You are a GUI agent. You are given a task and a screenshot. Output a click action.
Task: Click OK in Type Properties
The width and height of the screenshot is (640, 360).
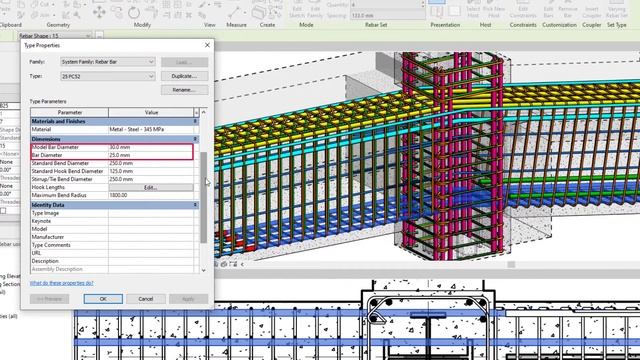(103, 299)
